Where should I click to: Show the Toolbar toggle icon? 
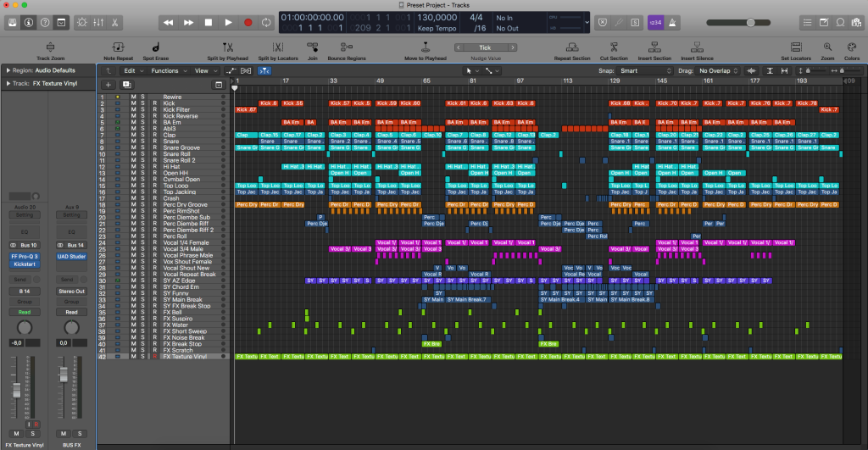(61, 23)
